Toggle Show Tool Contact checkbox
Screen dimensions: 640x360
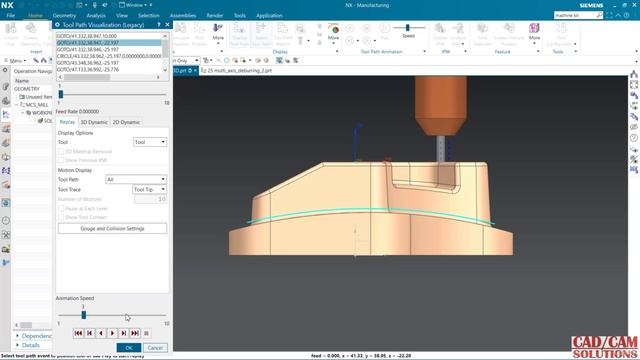[x=61, y=217]
